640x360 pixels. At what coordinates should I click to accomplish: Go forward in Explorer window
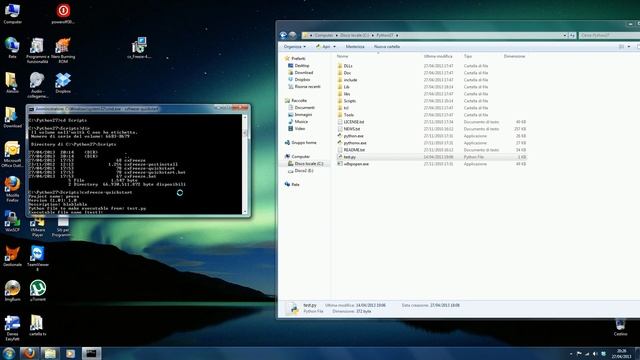293,36
